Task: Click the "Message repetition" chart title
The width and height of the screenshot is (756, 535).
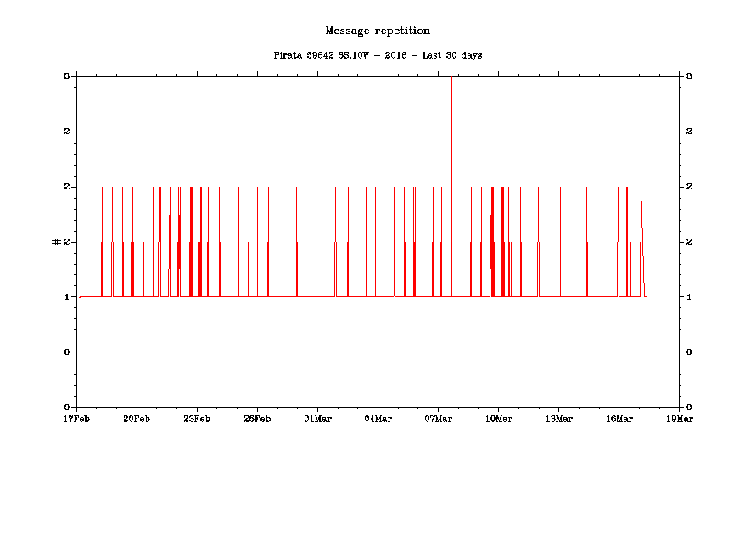Action: pos(378,31)
